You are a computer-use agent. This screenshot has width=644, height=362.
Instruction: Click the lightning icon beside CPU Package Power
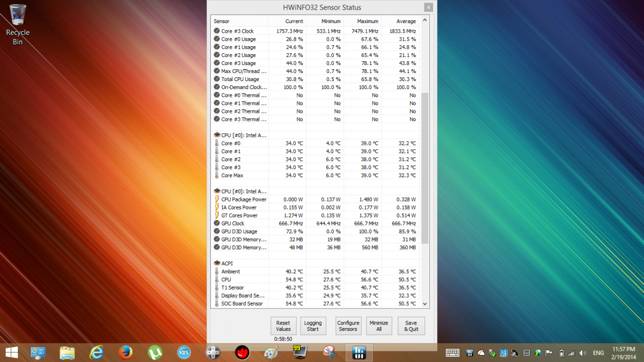coord(217,199)
